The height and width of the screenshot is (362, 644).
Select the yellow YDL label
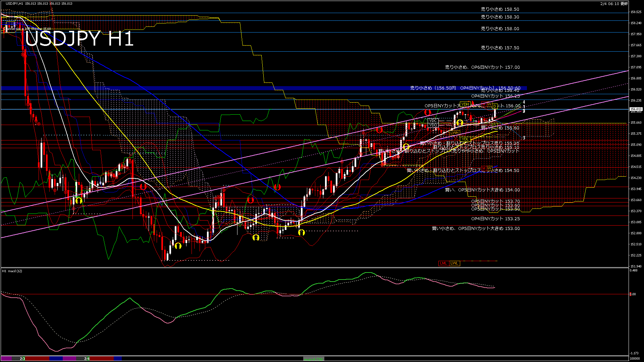465,139
